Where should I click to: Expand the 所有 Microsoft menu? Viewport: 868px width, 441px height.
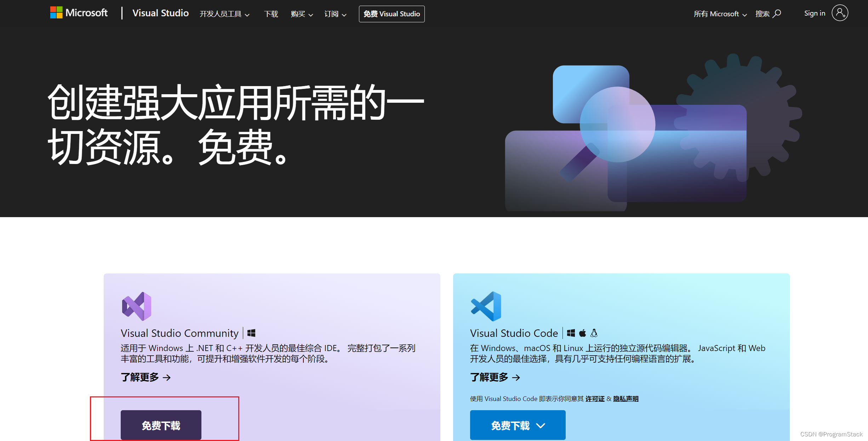(720, 14)
